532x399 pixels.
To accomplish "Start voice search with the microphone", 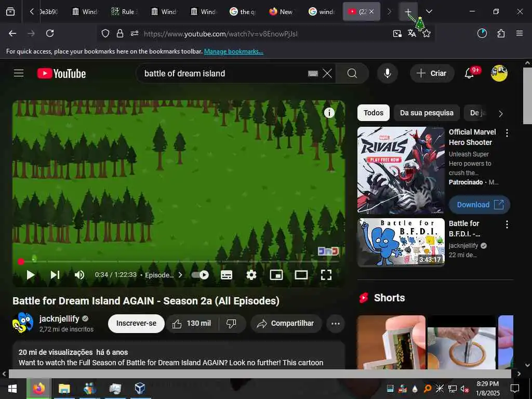I will [x=387, y=73].
